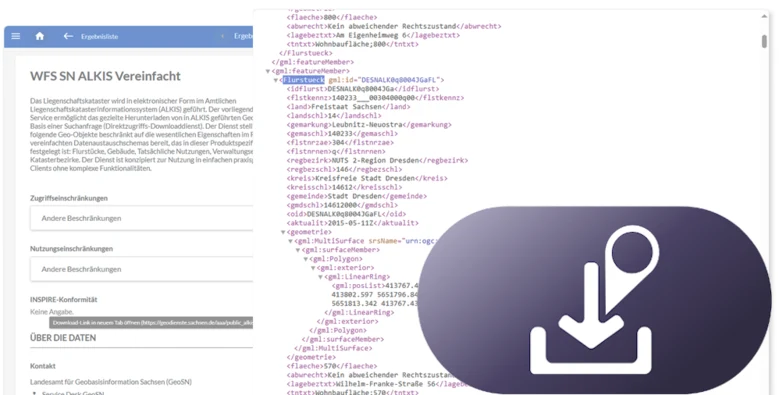Collapse the gml:exterior node

point(313,268)
